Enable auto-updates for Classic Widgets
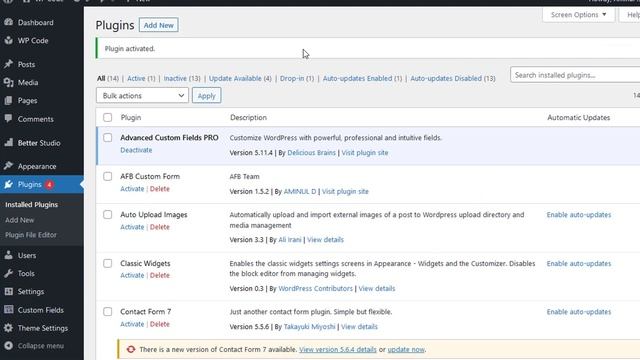This screenshot has height=360, width=640. (579, 264)
